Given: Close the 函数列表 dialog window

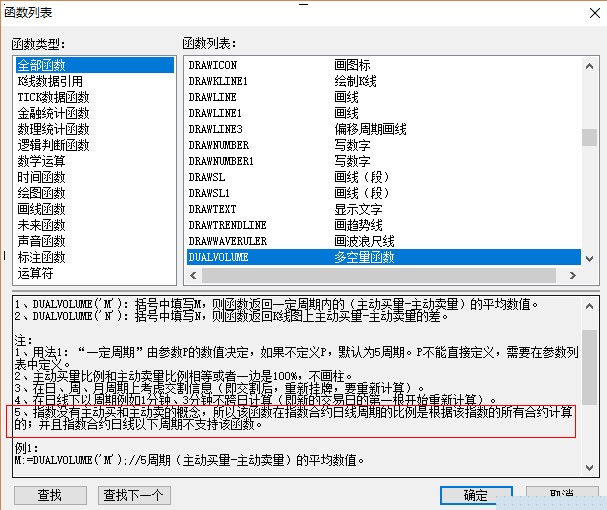Looking at the screenshot, I should pyautogui.click(x=586, y=12).
